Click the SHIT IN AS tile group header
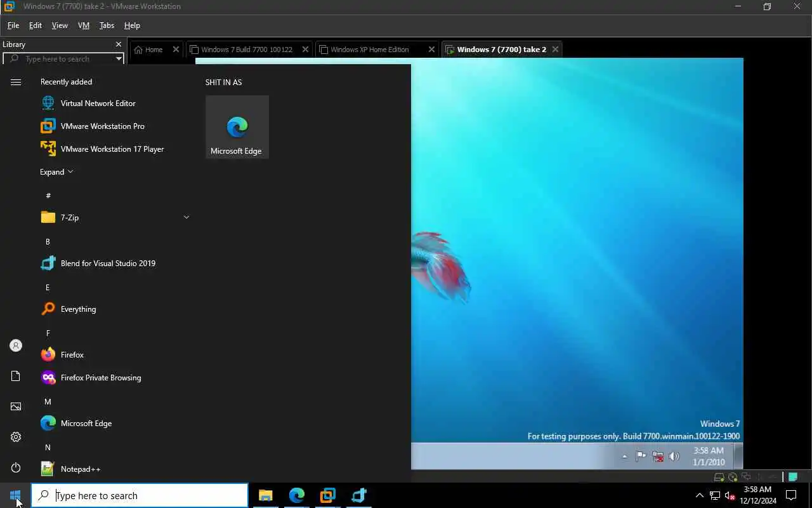 223,82
